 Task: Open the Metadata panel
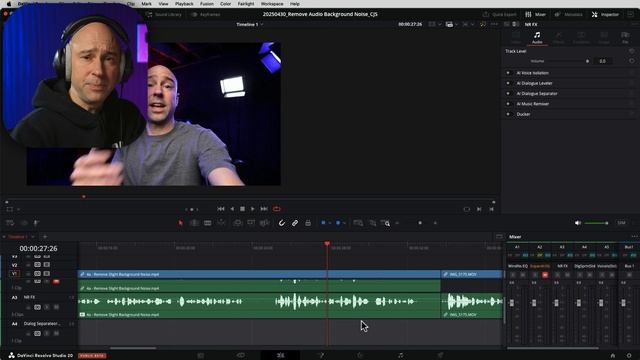tap(569, 14)
